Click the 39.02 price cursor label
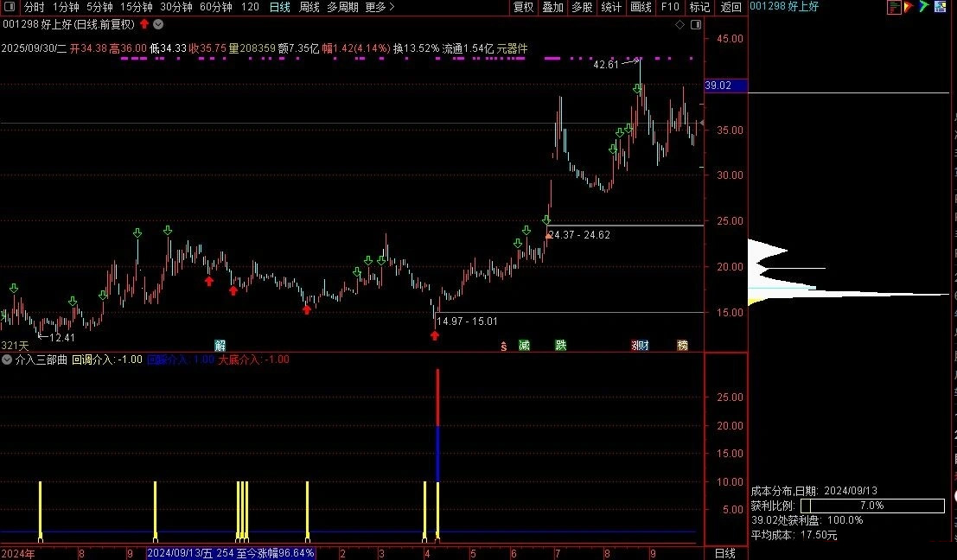The height and width of the screenshot is (560, 957). [725, 86]
